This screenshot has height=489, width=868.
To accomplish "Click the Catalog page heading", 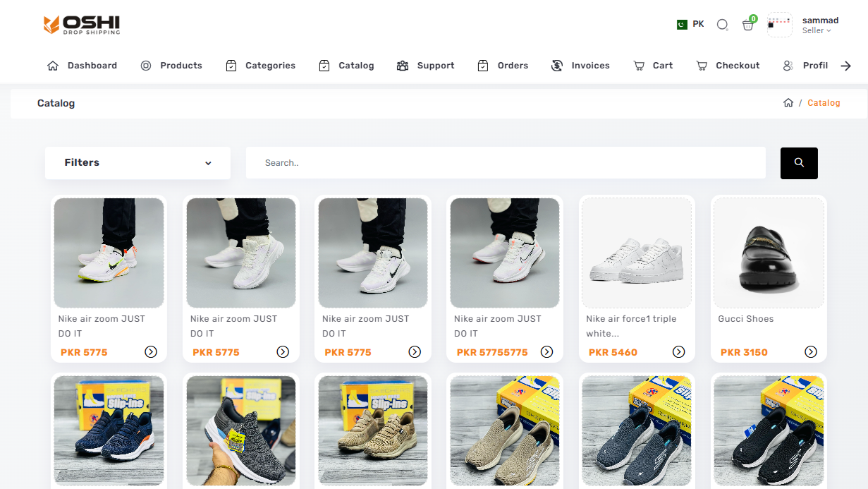I will (x=56, y=103).
